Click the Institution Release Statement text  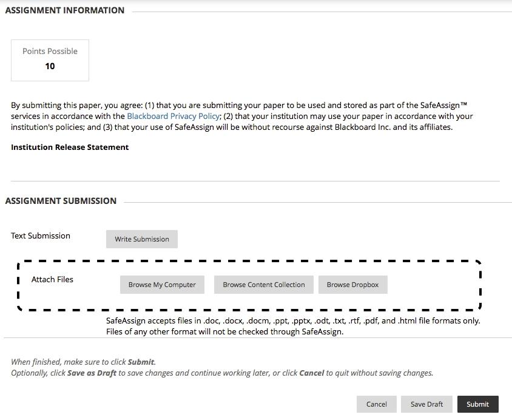(x=70, y=147)
